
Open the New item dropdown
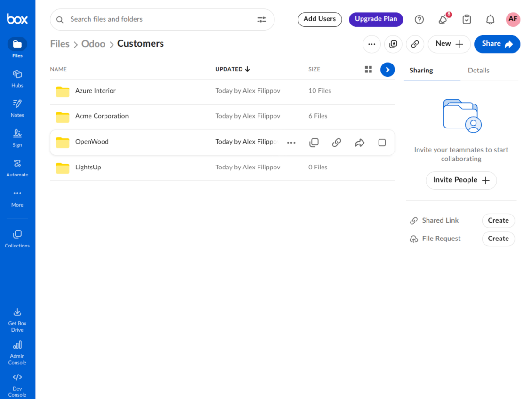[449, 44]
